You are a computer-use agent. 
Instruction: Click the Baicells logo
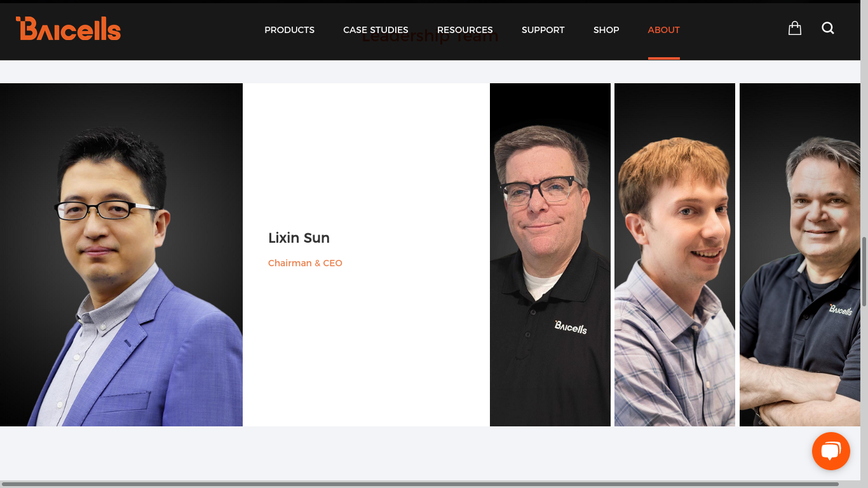pos(68,29)
